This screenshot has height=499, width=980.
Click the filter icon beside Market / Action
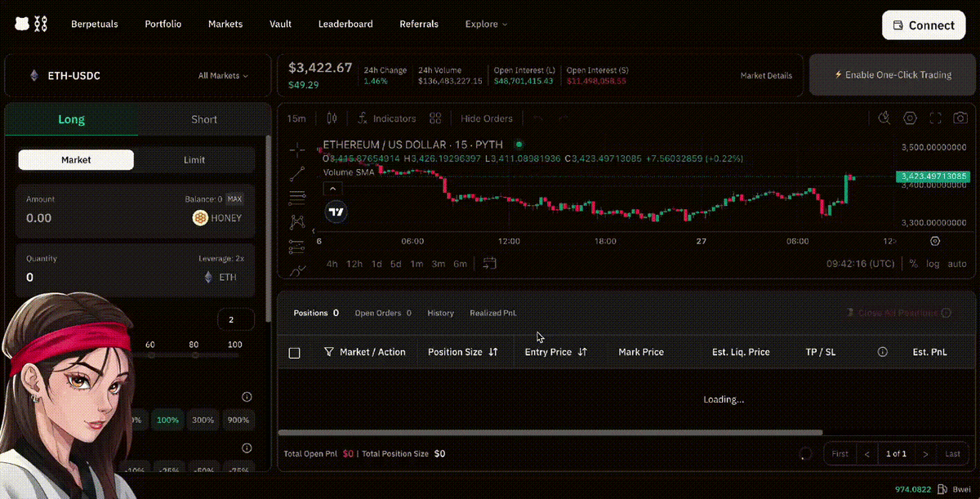click(x=329, y=352)
